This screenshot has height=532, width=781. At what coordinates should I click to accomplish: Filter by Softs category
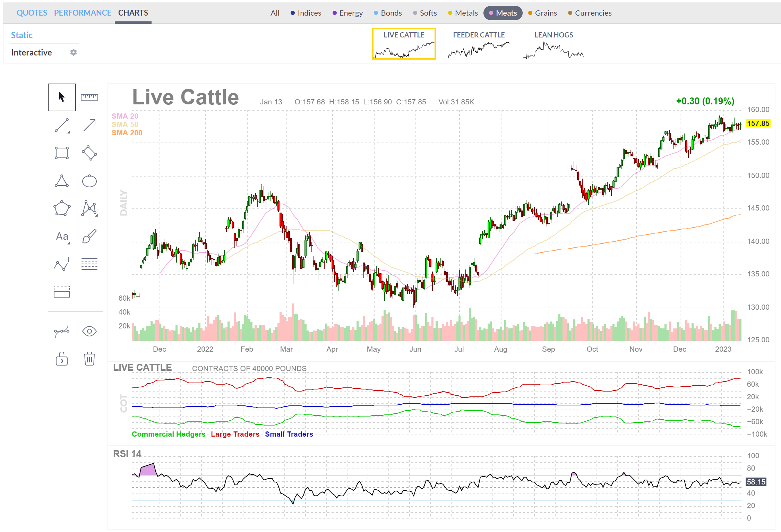[425, 13]
